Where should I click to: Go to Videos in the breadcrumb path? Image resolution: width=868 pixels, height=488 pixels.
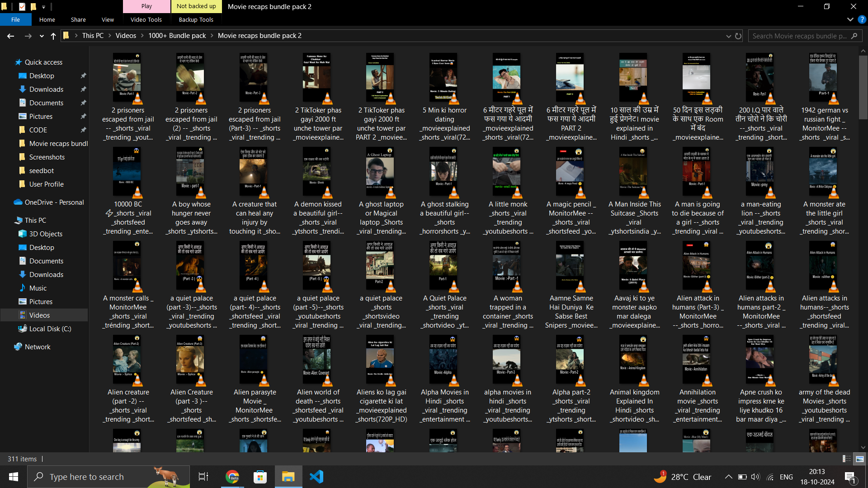click(126, 36)
